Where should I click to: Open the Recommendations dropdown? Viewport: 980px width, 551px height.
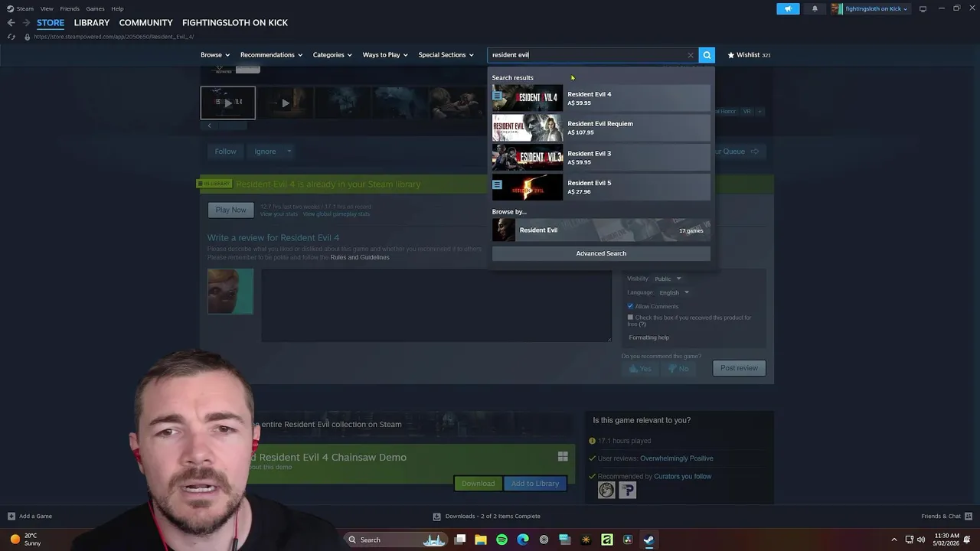point(271,55)
